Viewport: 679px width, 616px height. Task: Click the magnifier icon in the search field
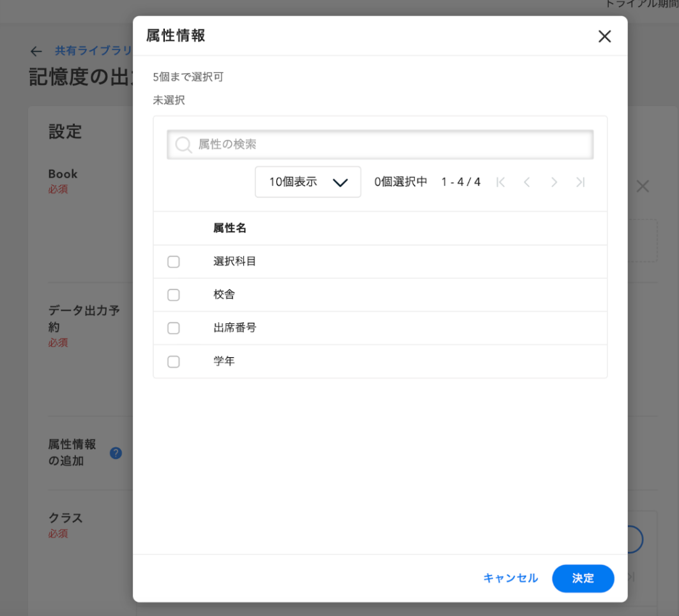(183, 144)
